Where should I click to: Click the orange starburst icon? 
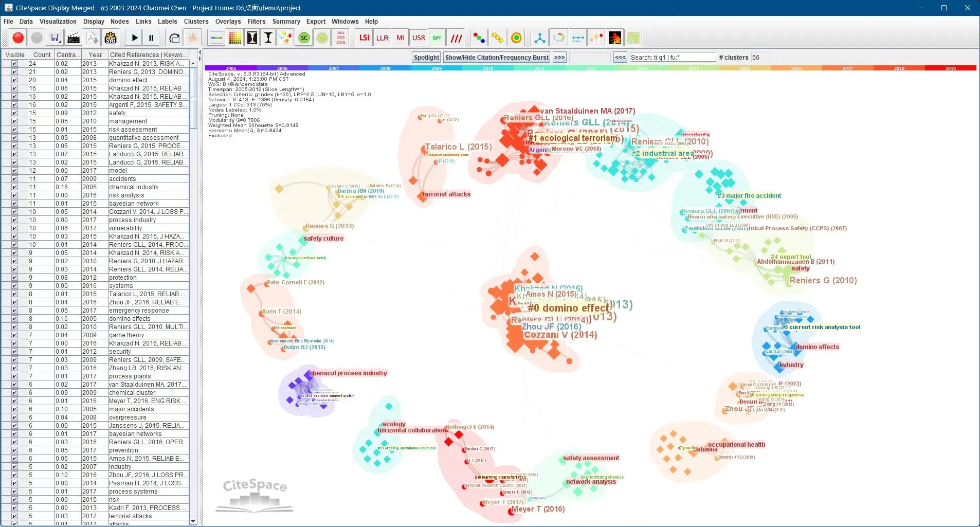[x=193, y=38]
